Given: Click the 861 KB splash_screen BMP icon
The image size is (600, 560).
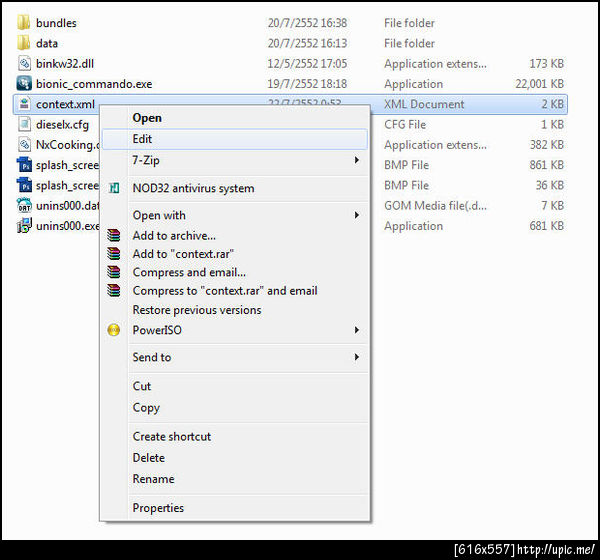Looking at the screenshot, I should (24, 165).
